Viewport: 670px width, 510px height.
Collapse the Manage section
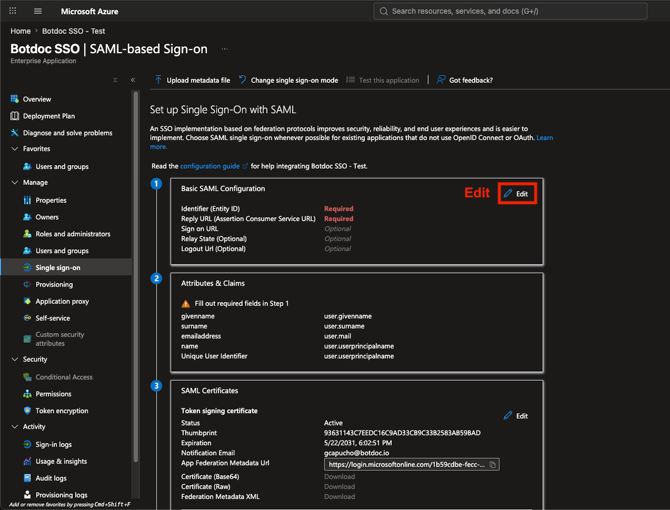[15, 182]
